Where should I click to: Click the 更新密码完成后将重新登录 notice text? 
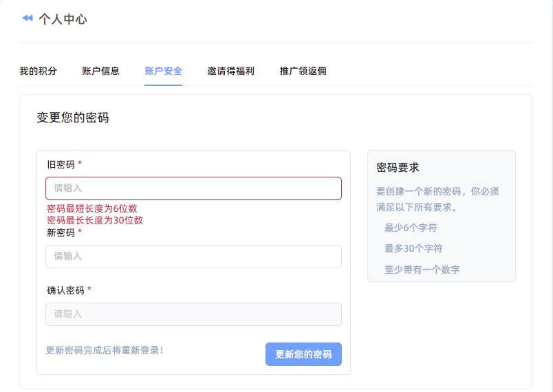[105, 351]
